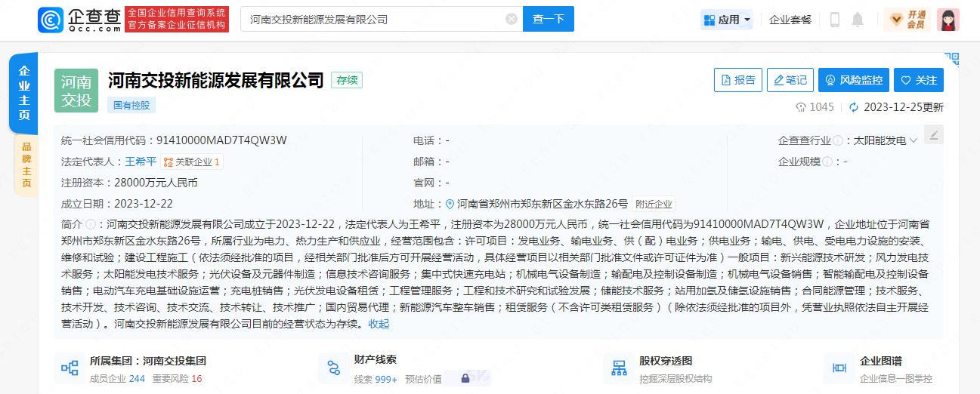Clear the search box text
The image size is (980, 394).
(512, 19)
